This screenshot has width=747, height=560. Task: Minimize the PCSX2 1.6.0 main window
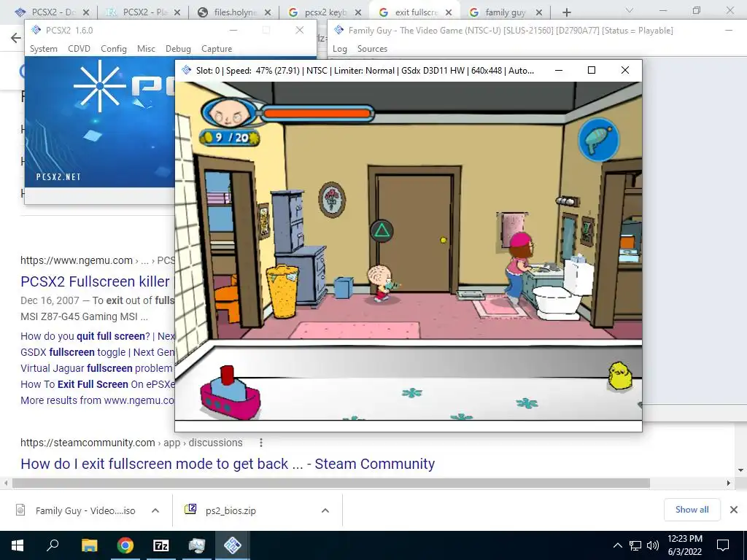[233, 30]
